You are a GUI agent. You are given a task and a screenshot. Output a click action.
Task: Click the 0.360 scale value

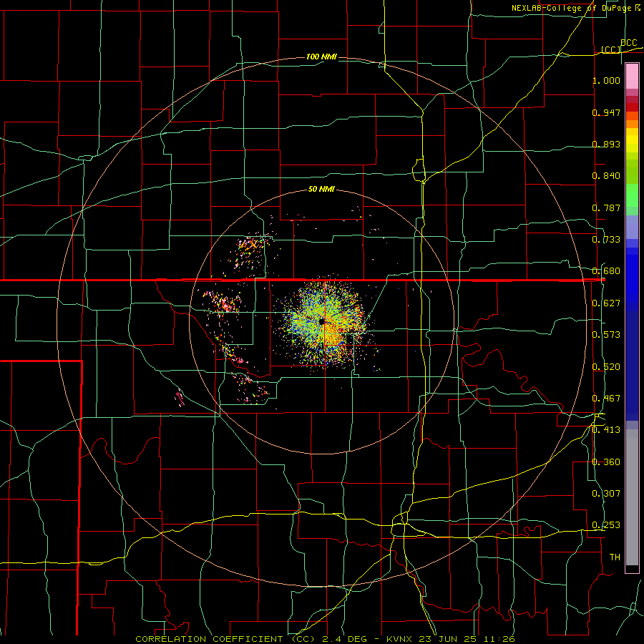[606, 462]
